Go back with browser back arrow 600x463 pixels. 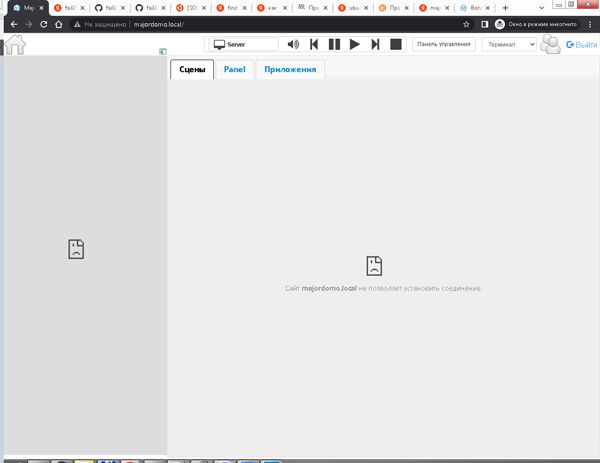14,24
